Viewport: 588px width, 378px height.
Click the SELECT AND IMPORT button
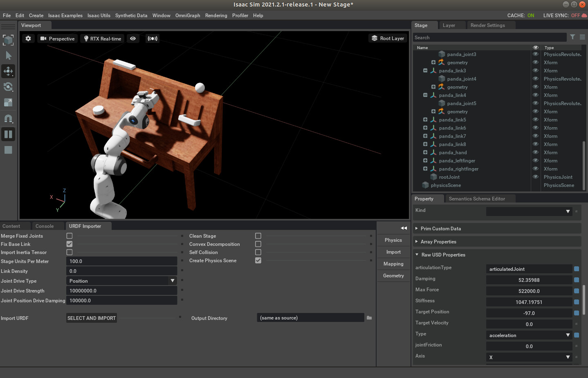point(91,318)
